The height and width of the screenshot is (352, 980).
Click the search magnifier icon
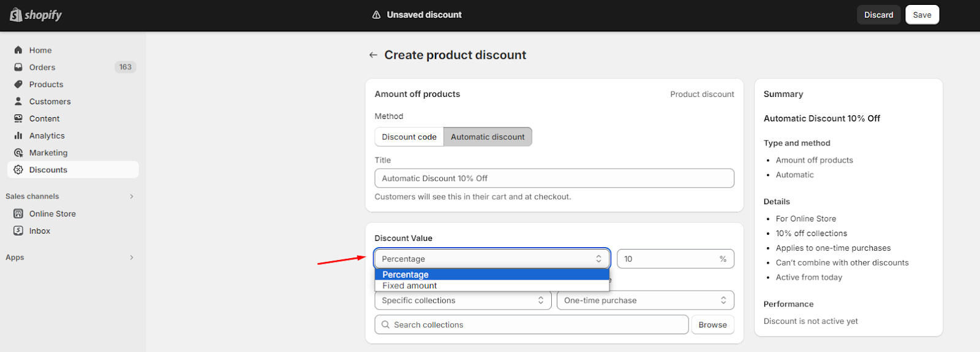385,325
